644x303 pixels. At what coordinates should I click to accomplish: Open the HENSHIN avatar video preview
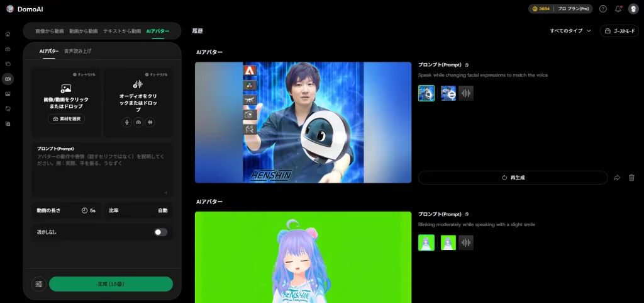coord(303,122)
